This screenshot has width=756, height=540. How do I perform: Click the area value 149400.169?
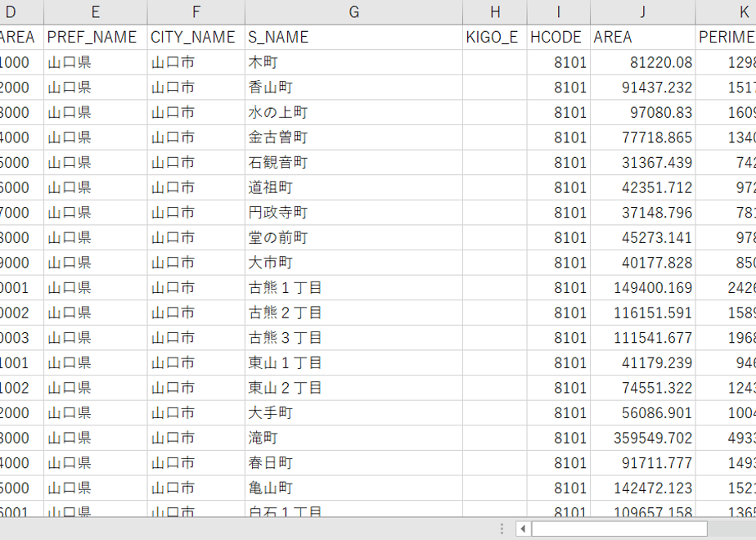tap(643, 288)
